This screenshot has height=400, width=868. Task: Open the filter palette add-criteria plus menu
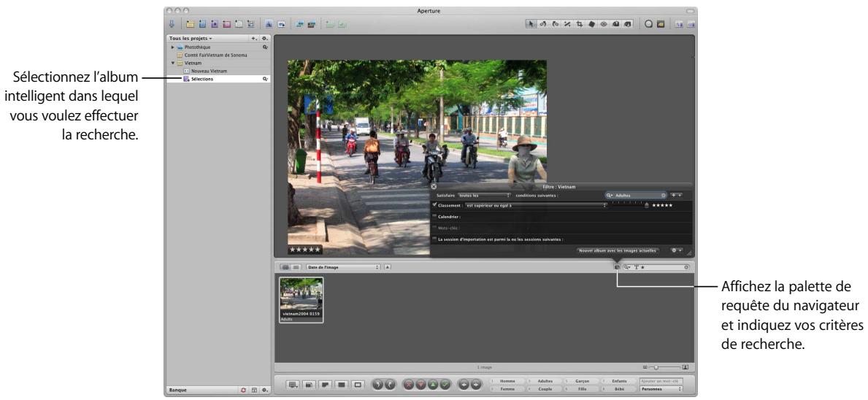[676, 196]
